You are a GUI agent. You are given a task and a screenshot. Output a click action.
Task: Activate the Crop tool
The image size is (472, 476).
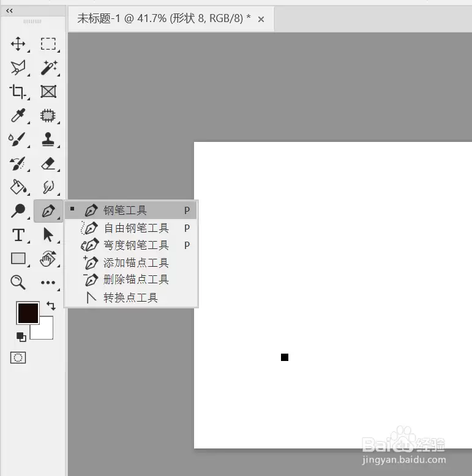[18, 91]
